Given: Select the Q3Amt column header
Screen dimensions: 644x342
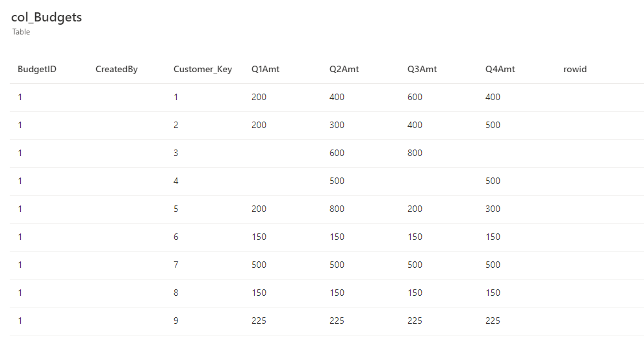Looking at the screenshot, I should pos(422,69).
